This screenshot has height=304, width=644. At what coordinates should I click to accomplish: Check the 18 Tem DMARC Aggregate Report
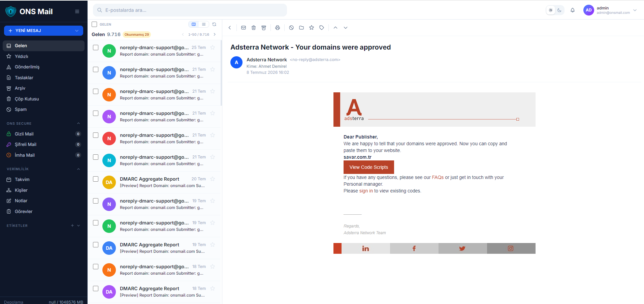[96, 288]
